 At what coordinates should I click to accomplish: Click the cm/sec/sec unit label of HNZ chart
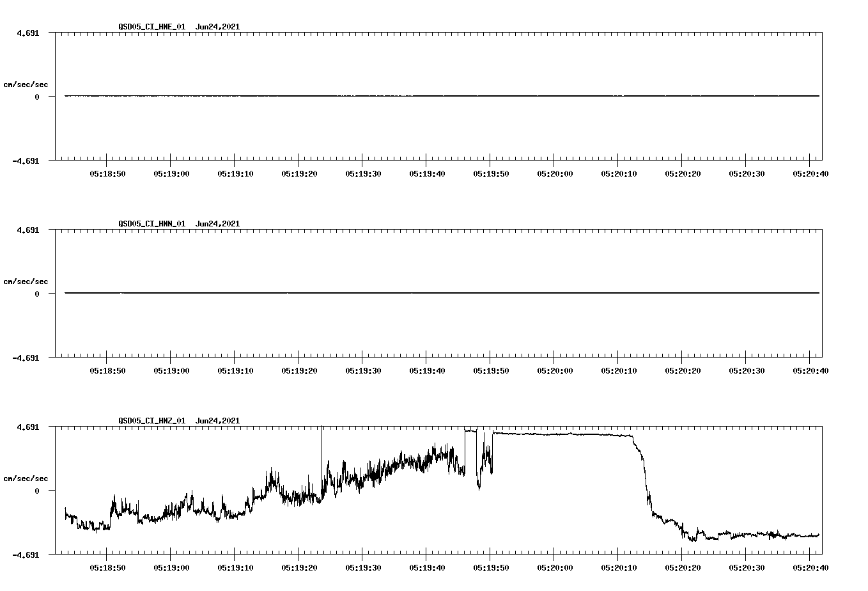(26, 478)
